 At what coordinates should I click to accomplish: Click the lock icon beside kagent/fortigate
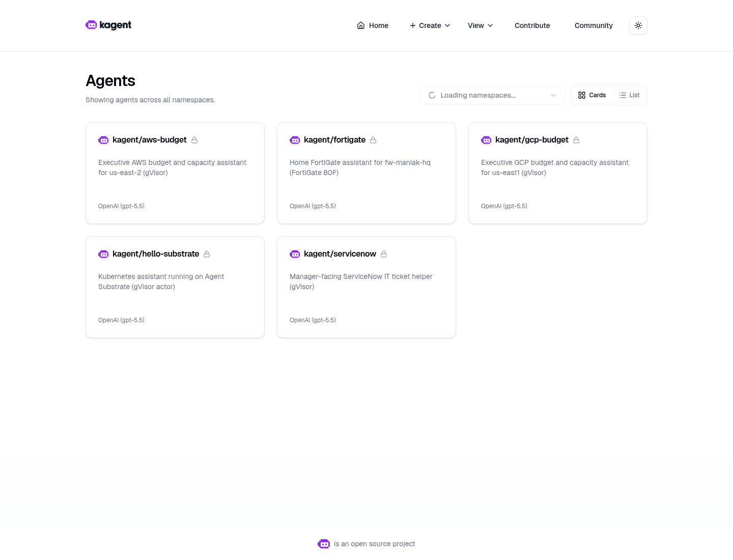373,140
